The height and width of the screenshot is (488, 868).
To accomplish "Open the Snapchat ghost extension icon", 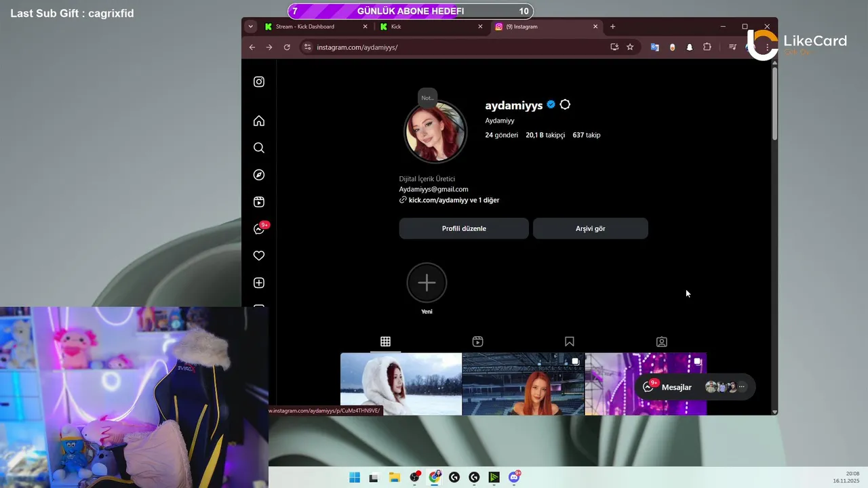I will [690, 47].
